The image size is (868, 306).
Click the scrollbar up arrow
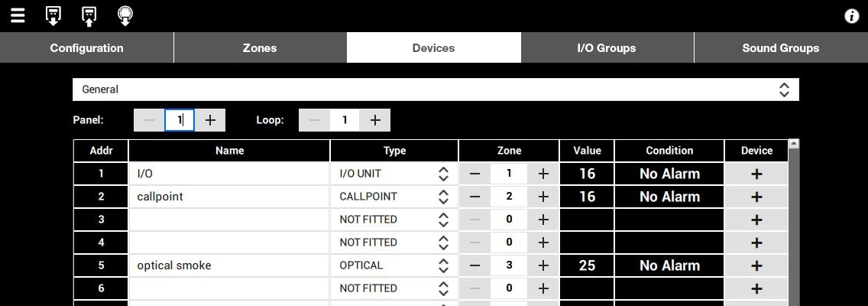tap(793, 144)
